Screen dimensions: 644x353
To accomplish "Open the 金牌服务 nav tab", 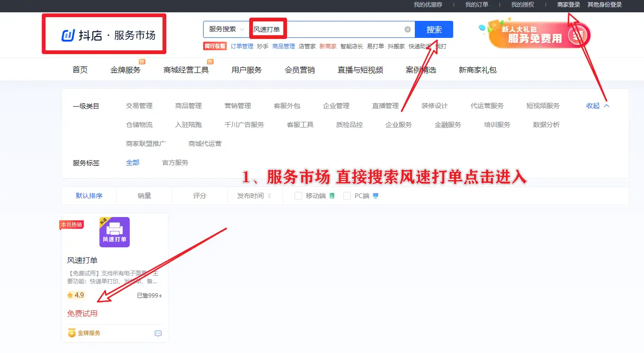I will pos(125,70).
